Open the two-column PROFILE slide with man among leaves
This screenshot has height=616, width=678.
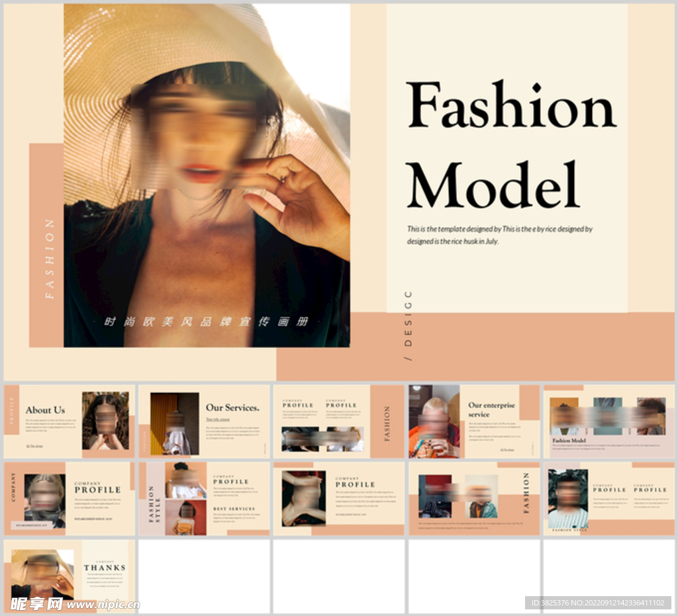609,498
